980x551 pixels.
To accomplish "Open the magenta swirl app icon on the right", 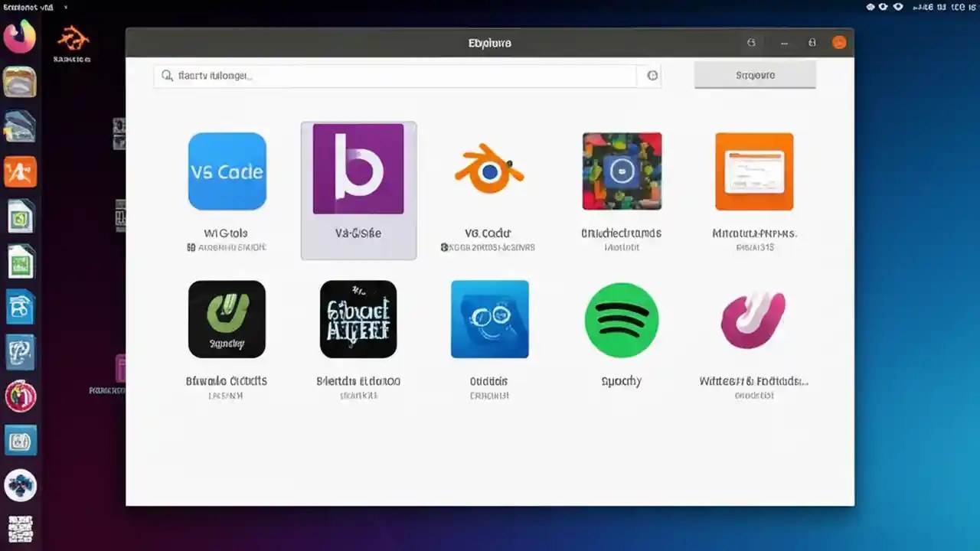I will (753, 319).
